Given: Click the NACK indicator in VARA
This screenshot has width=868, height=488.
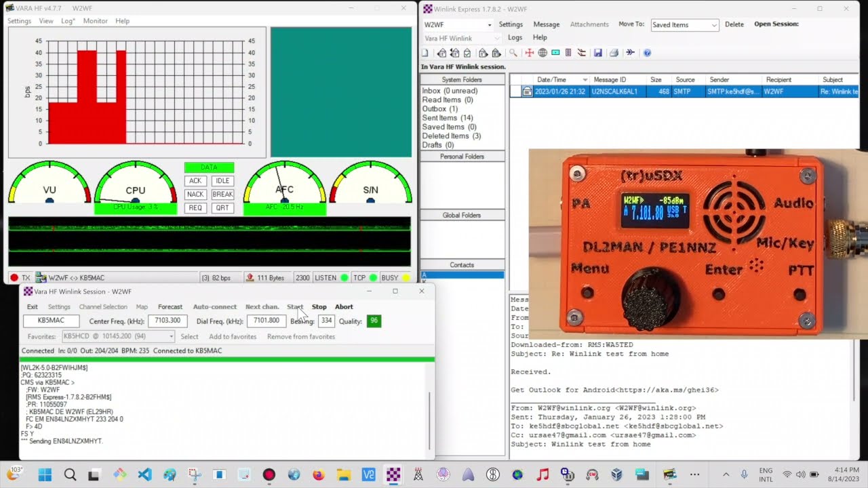Looking at the screenshot, I should pos(195,195).
